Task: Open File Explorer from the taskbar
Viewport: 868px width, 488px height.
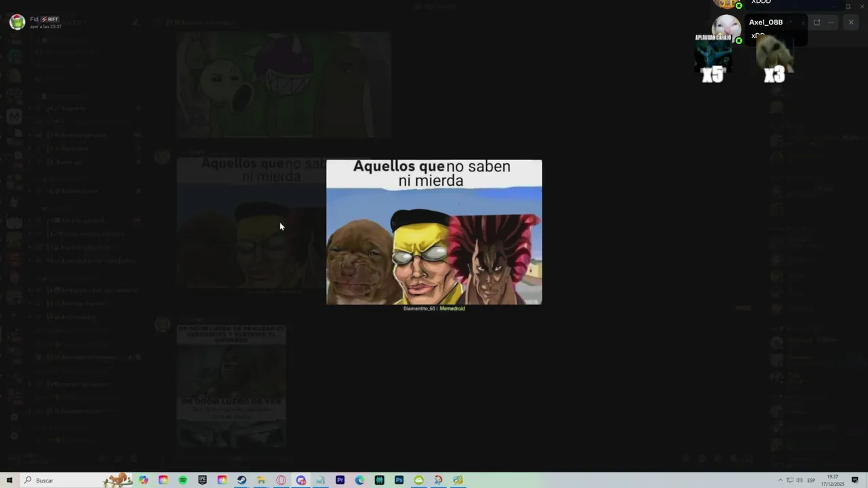Action: [x=261, y=480]
